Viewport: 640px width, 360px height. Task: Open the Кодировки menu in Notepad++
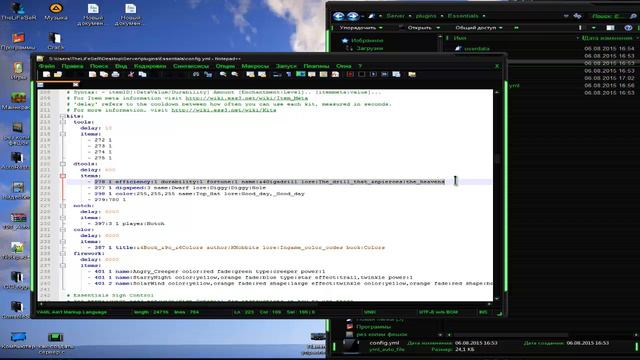coord(150,66)
